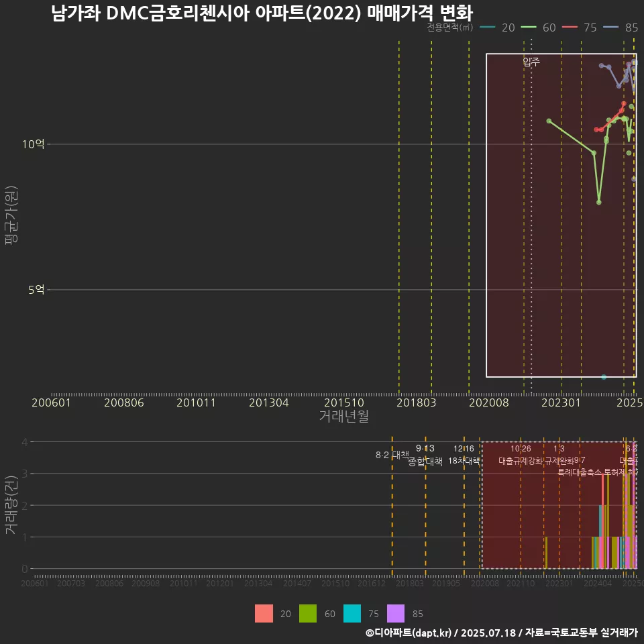Click the '2' tick on the volume axis
Image resolution: width=644 pixels, height=644 pixels.
pos(25,505)
